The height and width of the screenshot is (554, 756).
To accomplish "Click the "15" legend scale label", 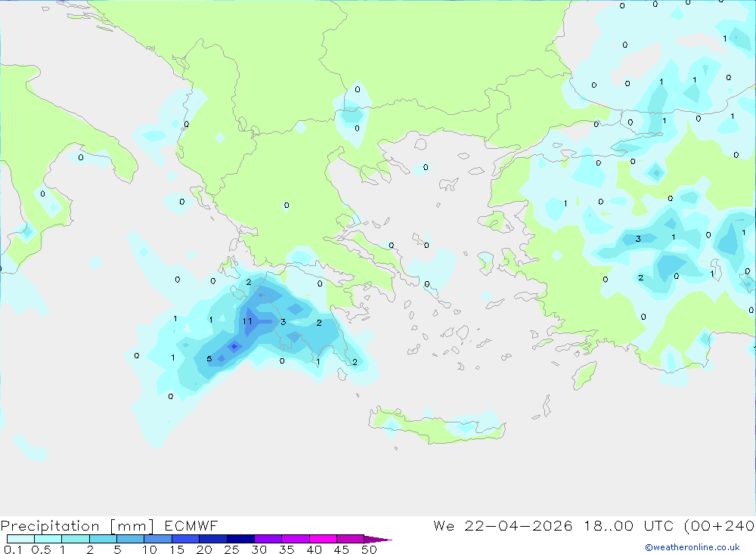I will (177, 549).
